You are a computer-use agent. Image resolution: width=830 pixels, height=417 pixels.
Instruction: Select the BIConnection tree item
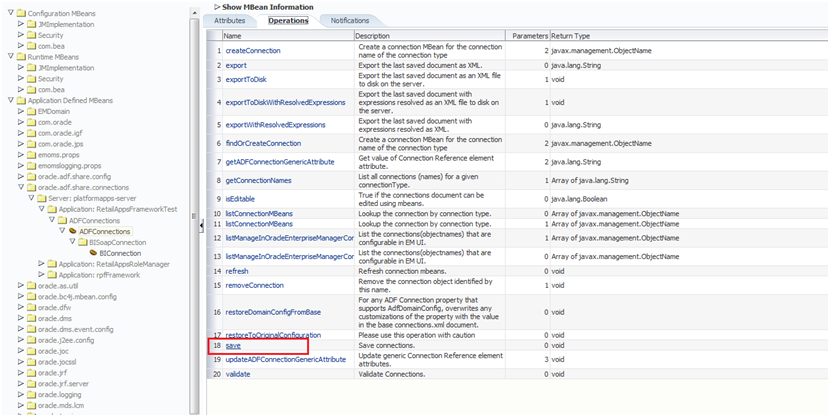(x=120, y=253)
